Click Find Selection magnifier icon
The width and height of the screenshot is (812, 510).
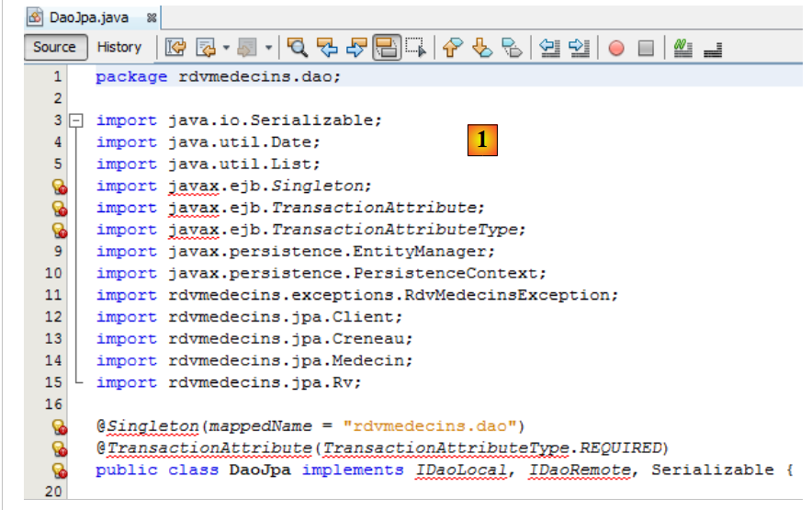coord(297,48)
